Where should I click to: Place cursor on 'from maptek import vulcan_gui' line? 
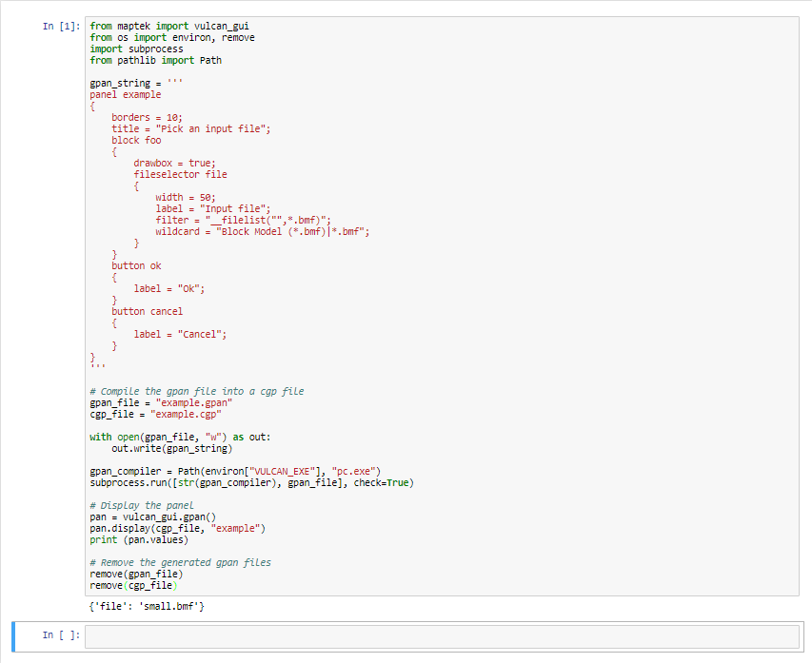(x=169, y=27)
